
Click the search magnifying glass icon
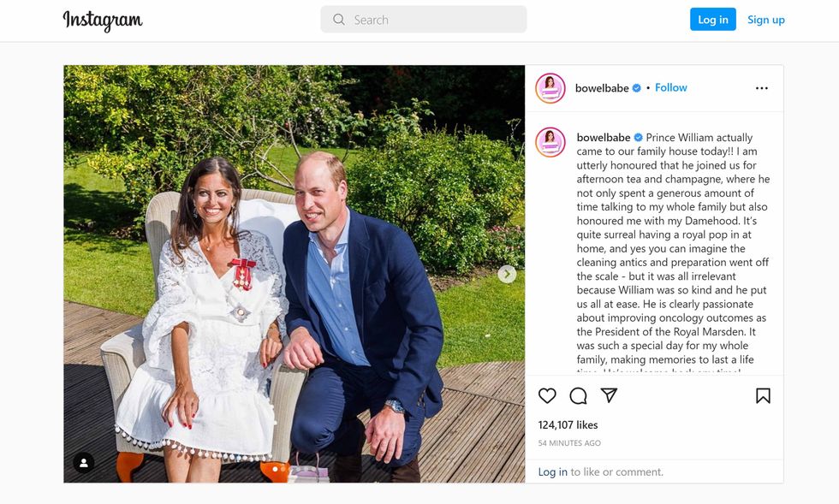point(338,19)
